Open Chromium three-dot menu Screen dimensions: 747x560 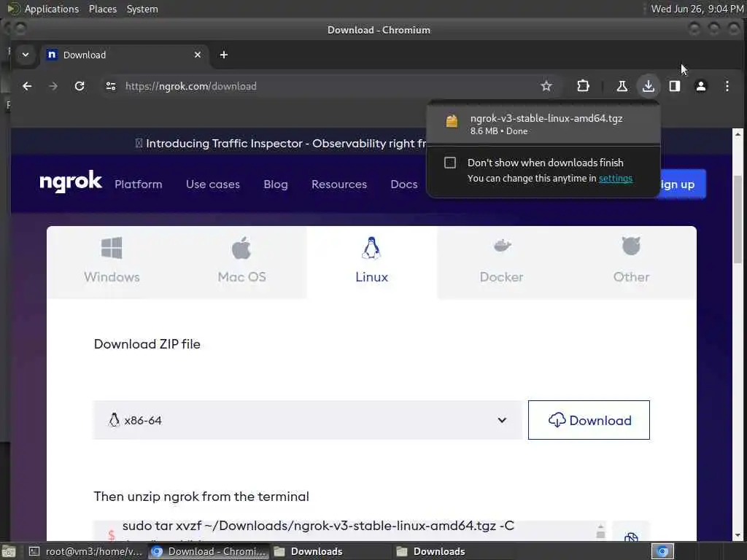[x=727, y=86]
